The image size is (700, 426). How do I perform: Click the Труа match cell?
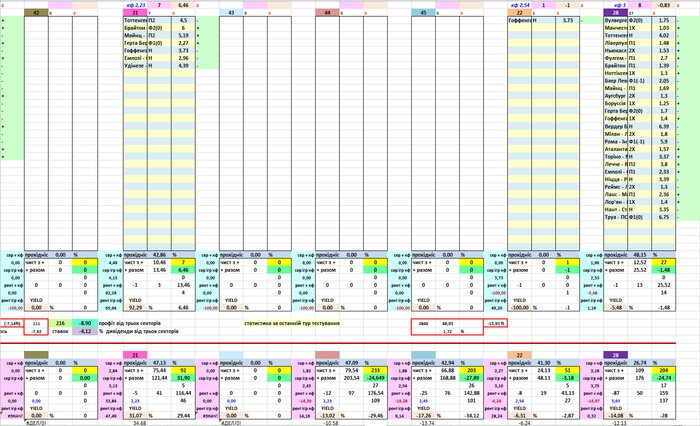616,217
